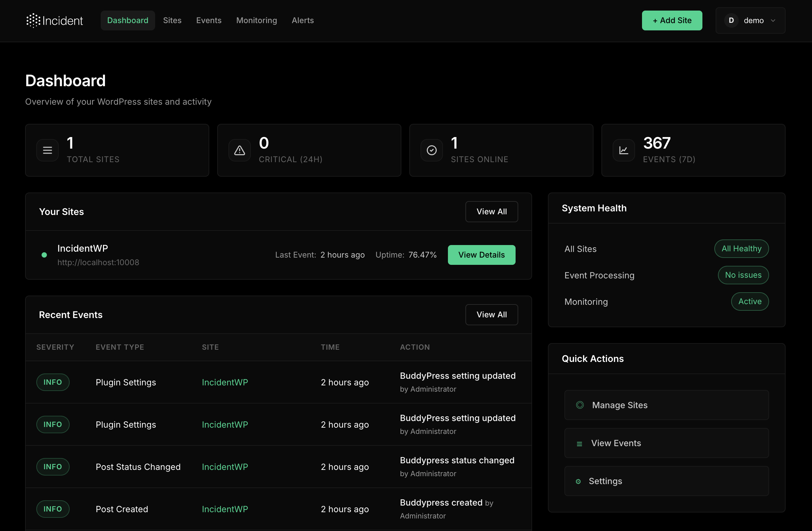Switch to the Monitoring tab

256,20
